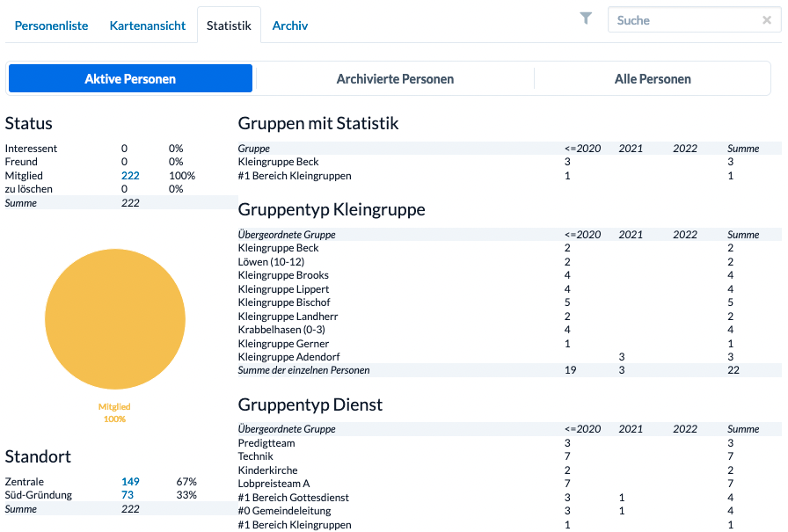This screenshot has height=532, width=788.
Task: Click the Gruppentyp Kleingruppe heading
Action: (x=332, y=209)
